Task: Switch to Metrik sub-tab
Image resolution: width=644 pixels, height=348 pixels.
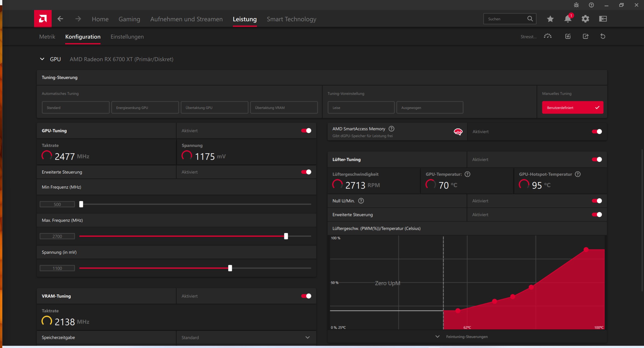Action: pyautogui.click(x=47, y=37)
